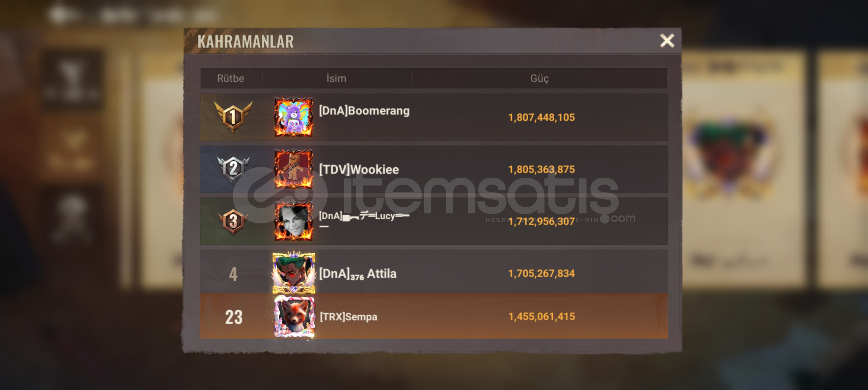Close the Kahramanlar leaderboard window
The height and width of the screenshot is (390, 868).
tap(667, 40)
